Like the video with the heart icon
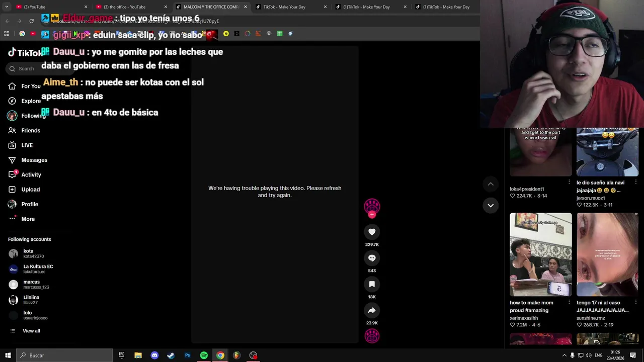The width and height of the screenshot is (644, 362). coord(372,232)
